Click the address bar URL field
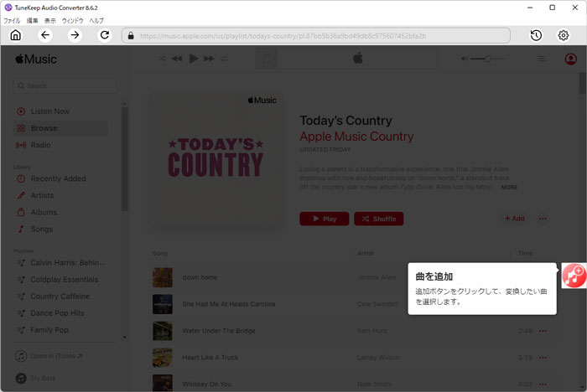This screenshot has height=392, width=587. 316,35
